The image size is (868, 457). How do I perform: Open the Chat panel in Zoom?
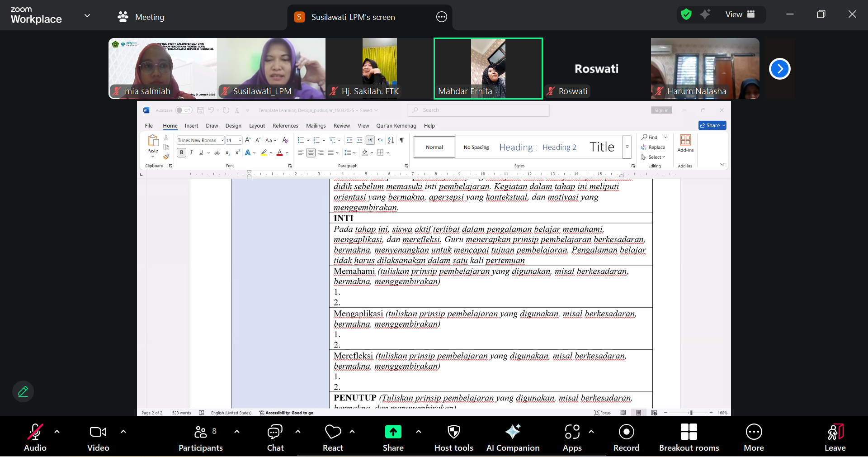pos(275,437)
